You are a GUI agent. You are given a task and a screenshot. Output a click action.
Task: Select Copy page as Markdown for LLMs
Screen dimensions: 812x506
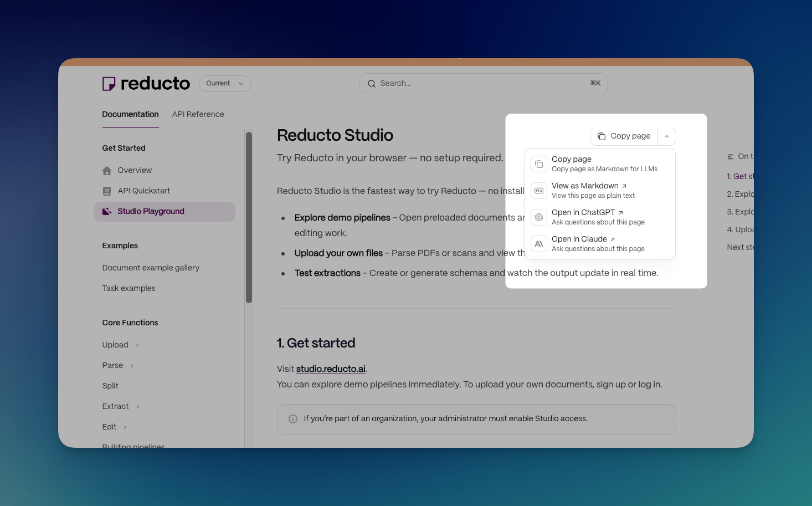600,164
